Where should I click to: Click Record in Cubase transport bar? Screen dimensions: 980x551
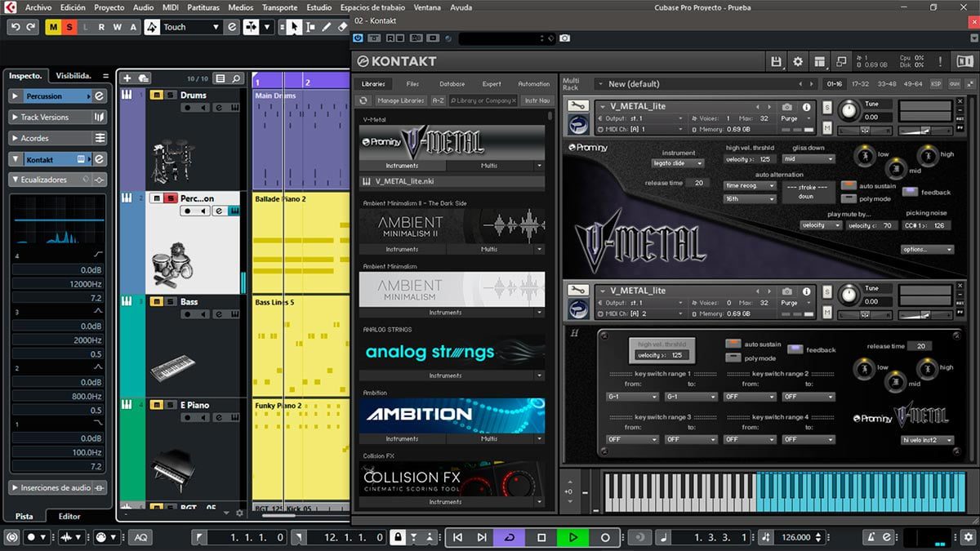point(605,537)
